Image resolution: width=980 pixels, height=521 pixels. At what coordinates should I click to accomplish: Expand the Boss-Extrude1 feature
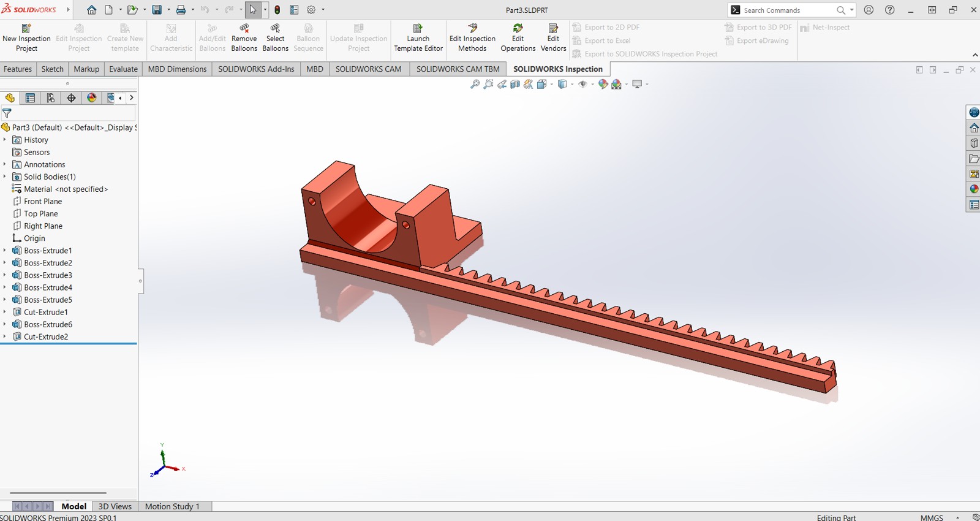click(x=5, y=250)
